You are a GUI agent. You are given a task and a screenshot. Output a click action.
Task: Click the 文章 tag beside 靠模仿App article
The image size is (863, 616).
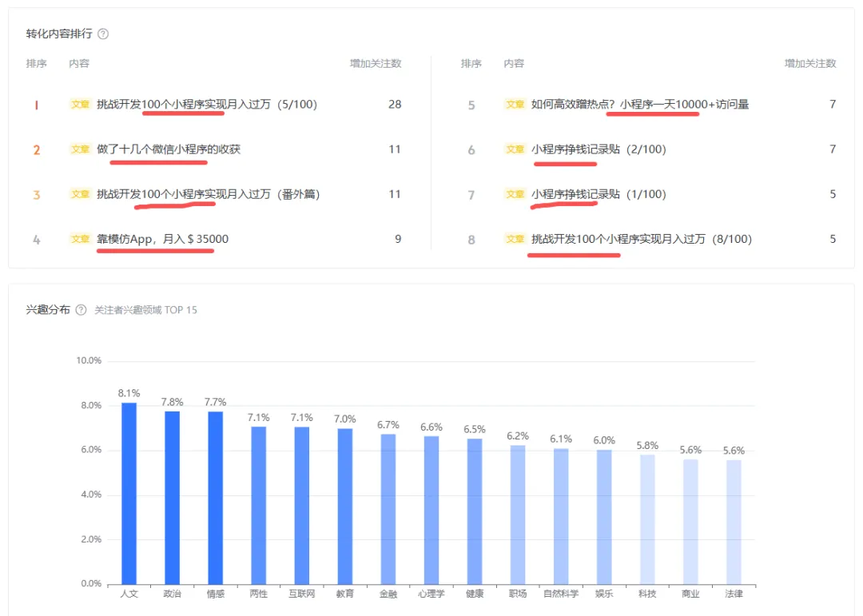[80, 238]
